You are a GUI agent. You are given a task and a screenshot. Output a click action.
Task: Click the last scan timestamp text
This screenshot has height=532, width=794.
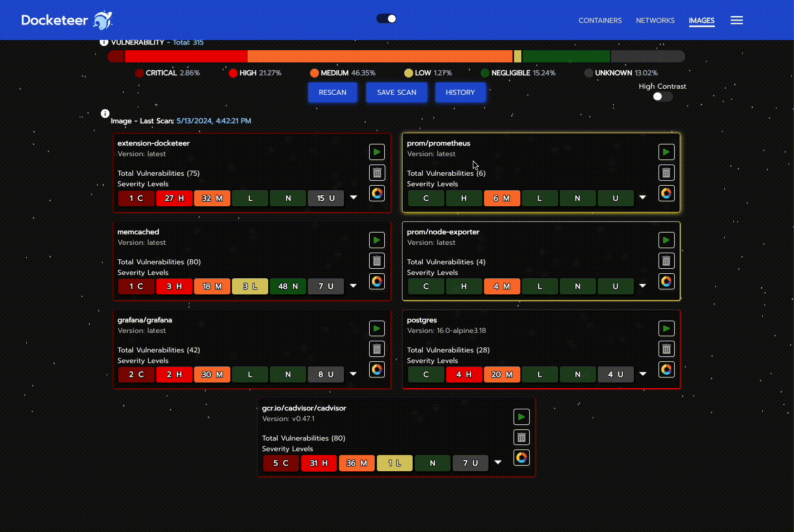[214, 121]
